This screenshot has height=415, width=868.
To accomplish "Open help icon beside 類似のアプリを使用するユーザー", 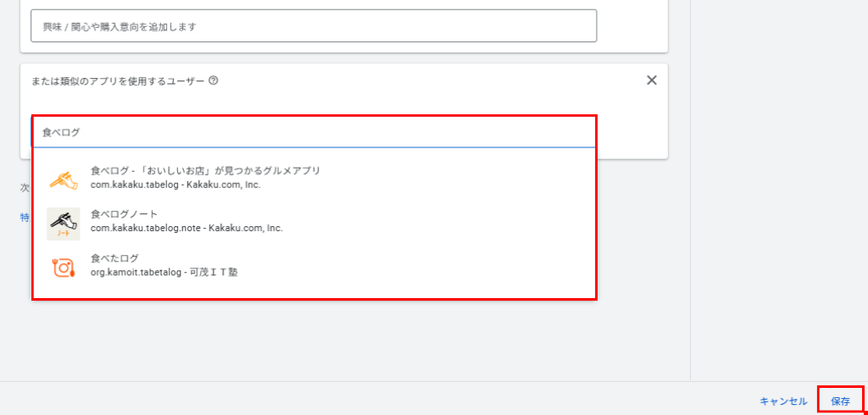I will coord(213,80).
